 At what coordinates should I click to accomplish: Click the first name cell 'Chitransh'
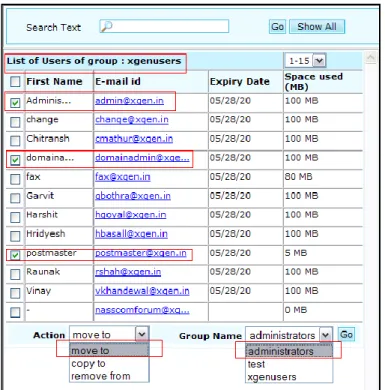[48, 139]
